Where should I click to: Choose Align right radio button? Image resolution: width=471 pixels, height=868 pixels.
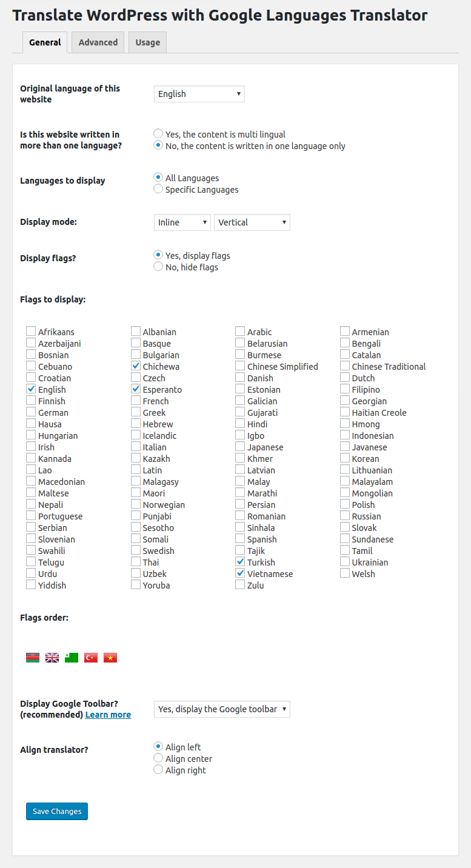(x=159, y=770)
